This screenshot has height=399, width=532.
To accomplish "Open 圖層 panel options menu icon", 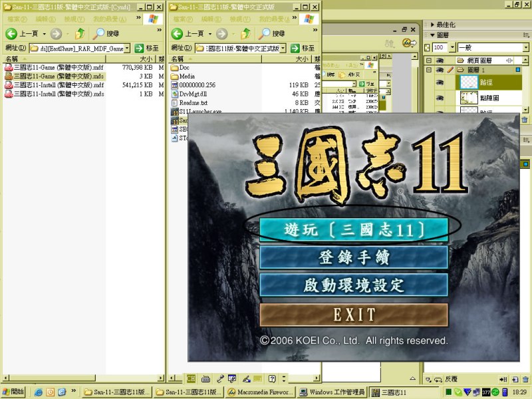I will tap(526, 35).
